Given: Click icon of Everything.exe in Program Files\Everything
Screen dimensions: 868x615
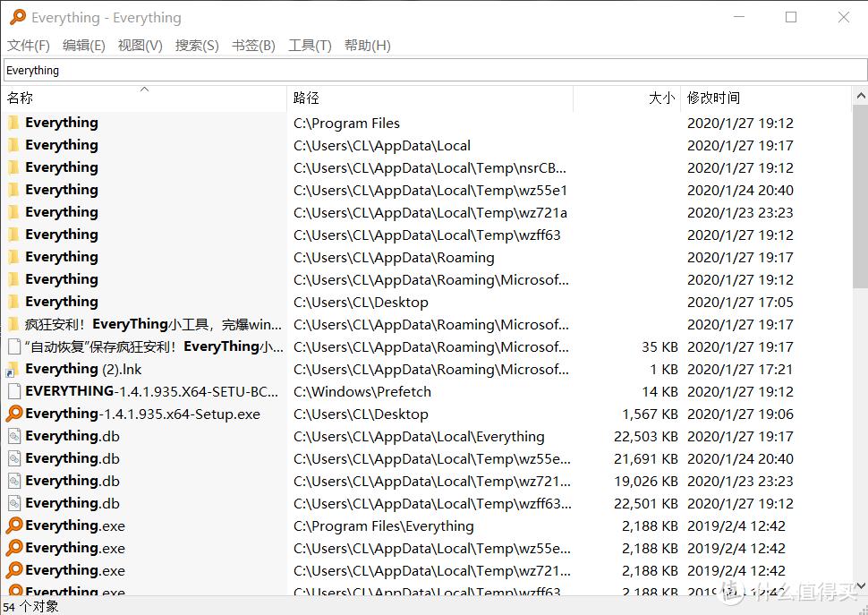Looking at the screenshot, I should 14,525.
